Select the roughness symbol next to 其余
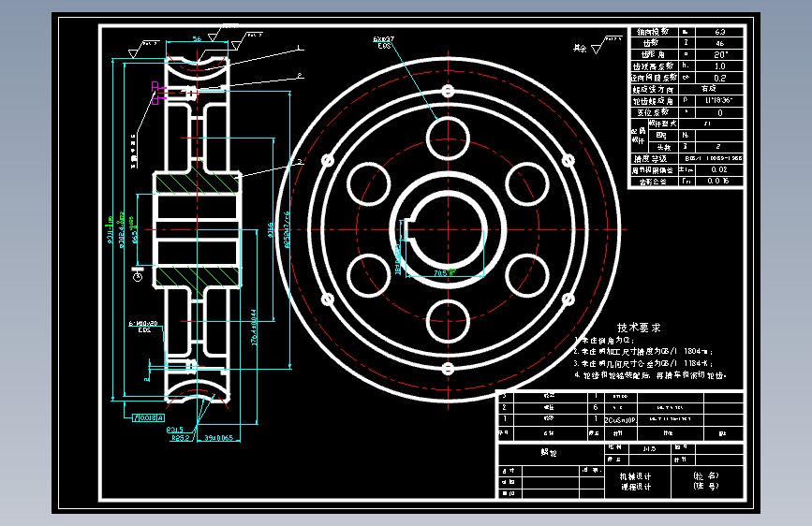The image size is (812, 526). [606, 45]
